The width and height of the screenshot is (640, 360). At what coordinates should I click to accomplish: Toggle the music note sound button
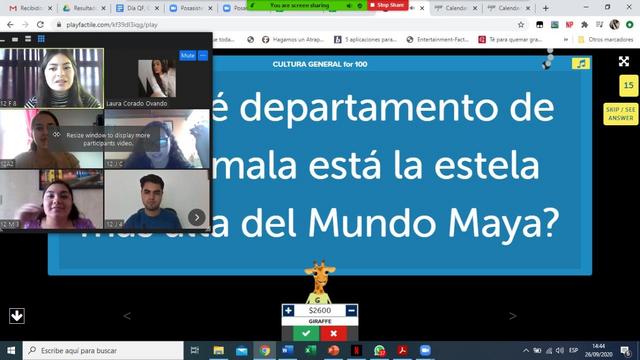tap(580, 64)
